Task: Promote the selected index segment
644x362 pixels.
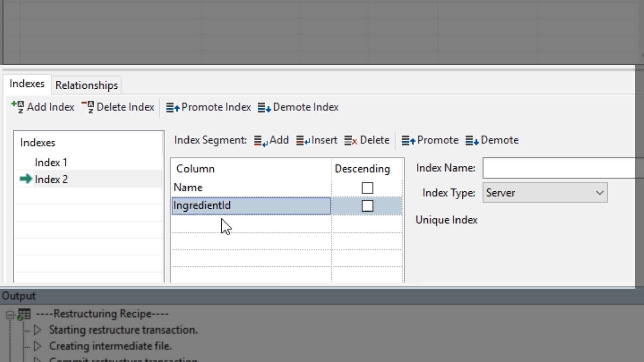Action: [430, 140]
